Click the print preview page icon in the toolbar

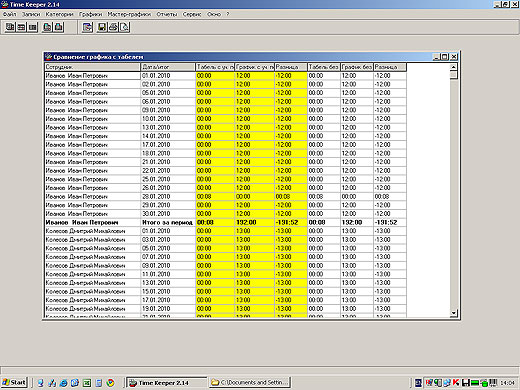point(125,27)
